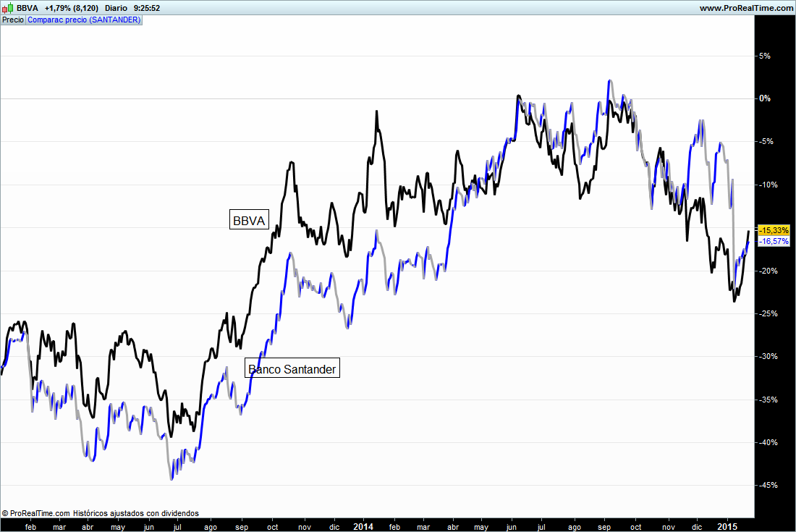Click the -20% level on the price axis
Image resolution: width=796 pixels, height=532 pixels.
(768, 271)
